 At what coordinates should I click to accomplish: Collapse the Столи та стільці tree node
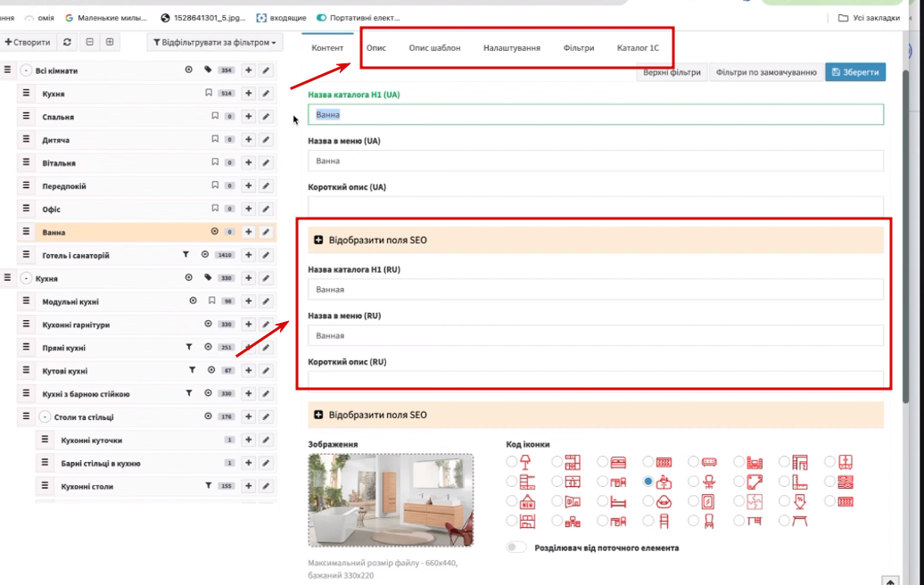(45, 416)
